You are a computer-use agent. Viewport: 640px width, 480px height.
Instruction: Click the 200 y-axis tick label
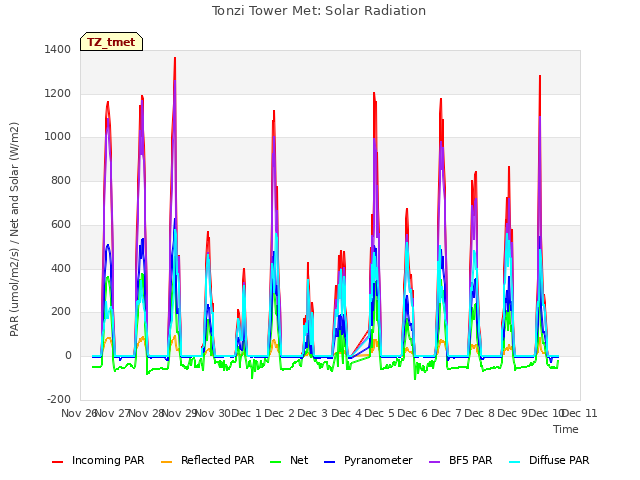pyautogui.click(x=61, y=312)
